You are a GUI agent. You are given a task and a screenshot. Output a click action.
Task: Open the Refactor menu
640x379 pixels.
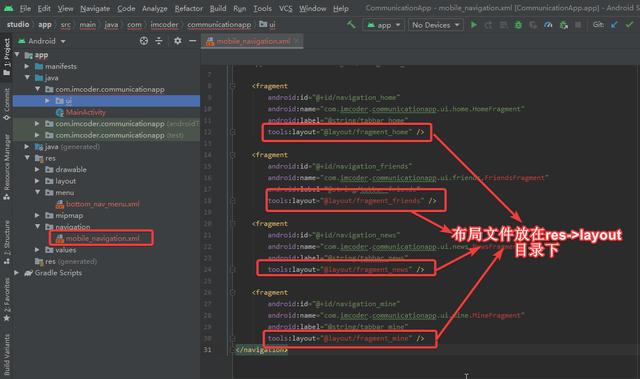coord(189,8)
